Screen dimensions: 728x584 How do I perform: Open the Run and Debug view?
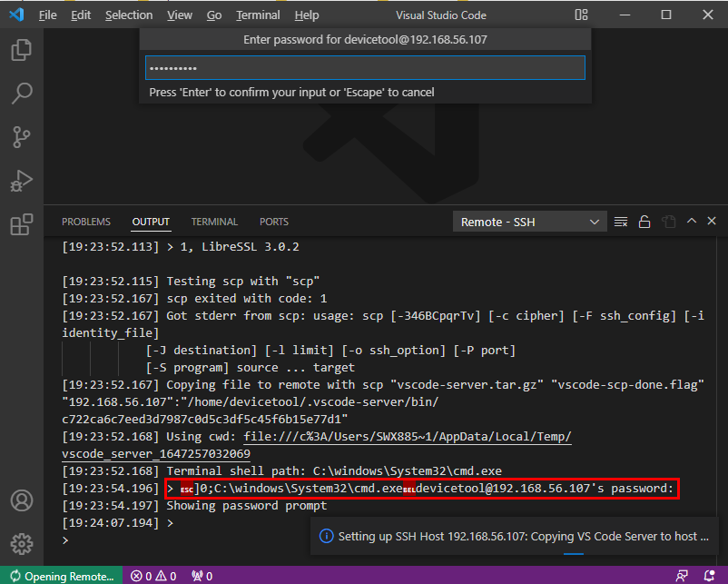click(22, 181)
